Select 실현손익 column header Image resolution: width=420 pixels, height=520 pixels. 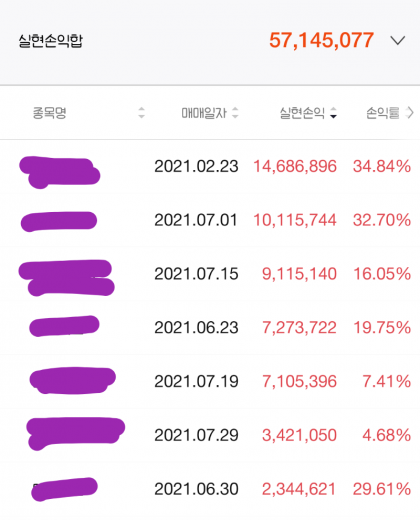point(302,113)
